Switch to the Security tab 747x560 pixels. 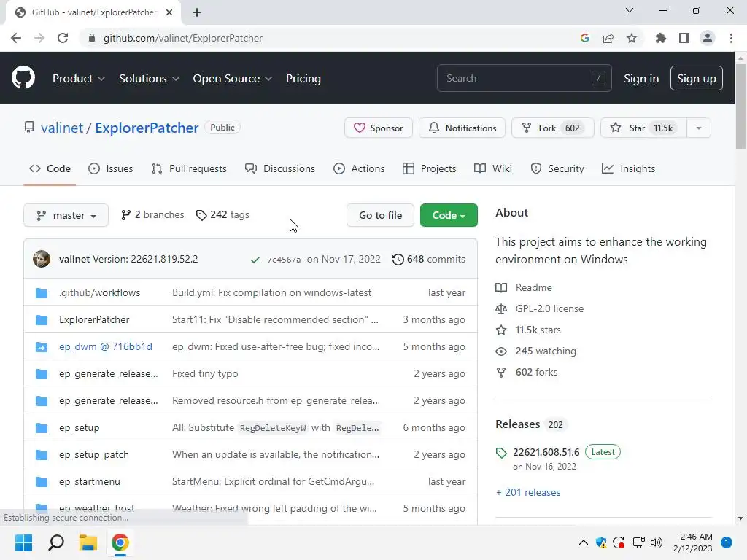[x=557, y=168]
